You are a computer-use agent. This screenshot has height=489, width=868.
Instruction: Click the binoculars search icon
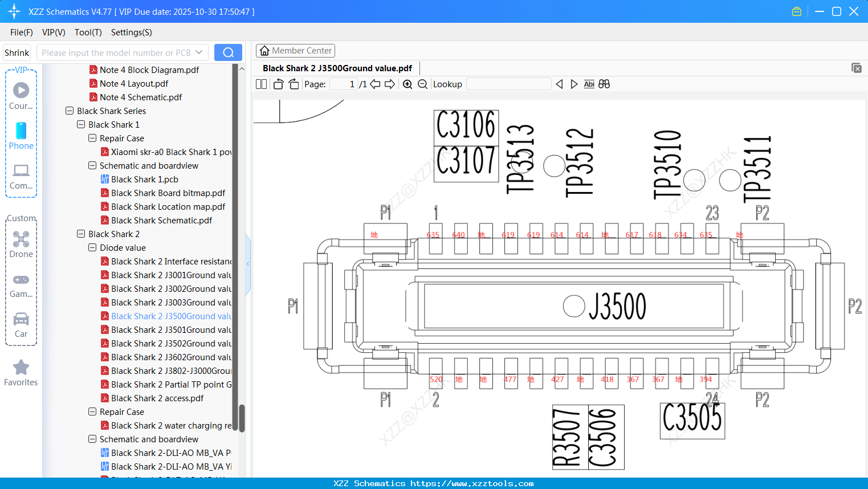pyautogui.click(x=604, y=84)
